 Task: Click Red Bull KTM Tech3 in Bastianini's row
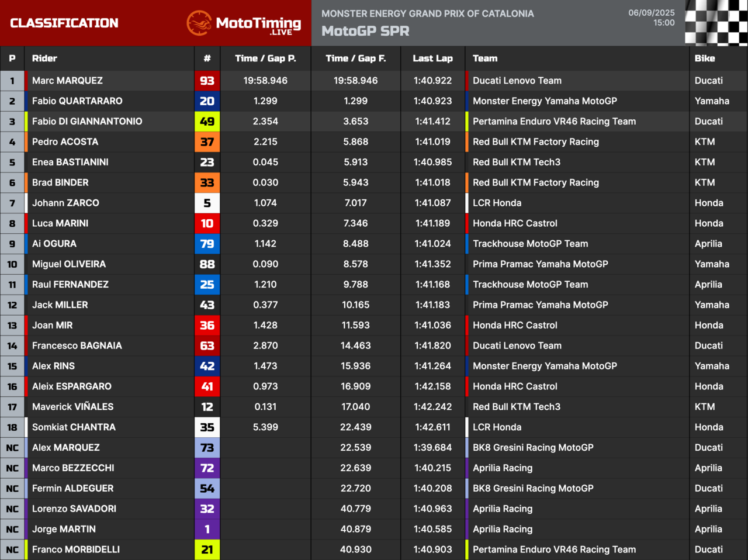point(517,163)
